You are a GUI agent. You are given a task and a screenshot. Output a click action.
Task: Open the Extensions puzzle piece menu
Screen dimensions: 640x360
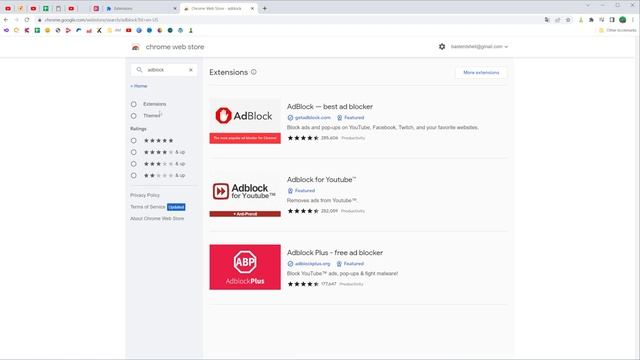[591, 20]
